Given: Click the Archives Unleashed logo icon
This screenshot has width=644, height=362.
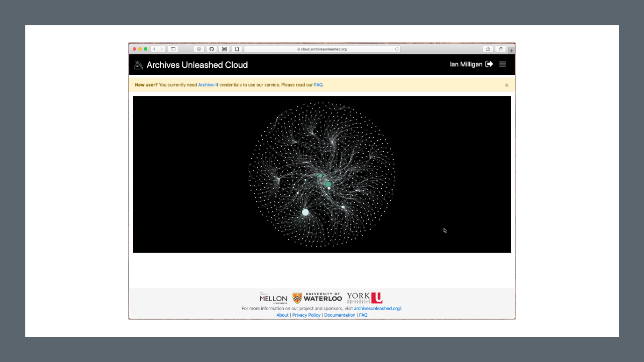Looking at the screenshot, I should (138, 65).
